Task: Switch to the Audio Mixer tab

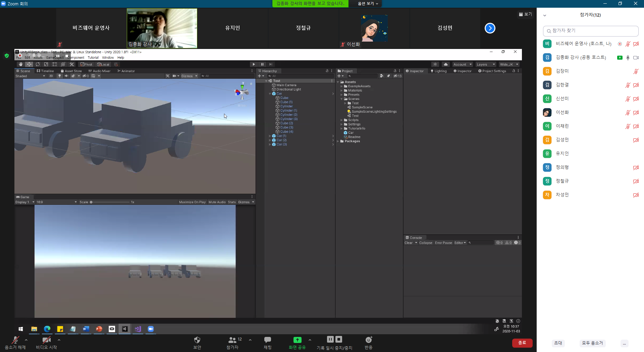Action: point(99,71)
